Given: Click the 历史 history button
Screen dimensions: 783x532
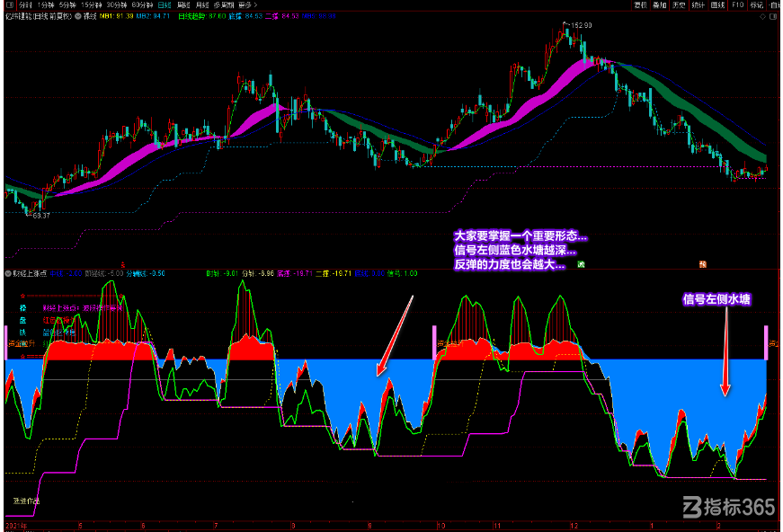Looking at the screenshot, I should [x=679, y=5].
